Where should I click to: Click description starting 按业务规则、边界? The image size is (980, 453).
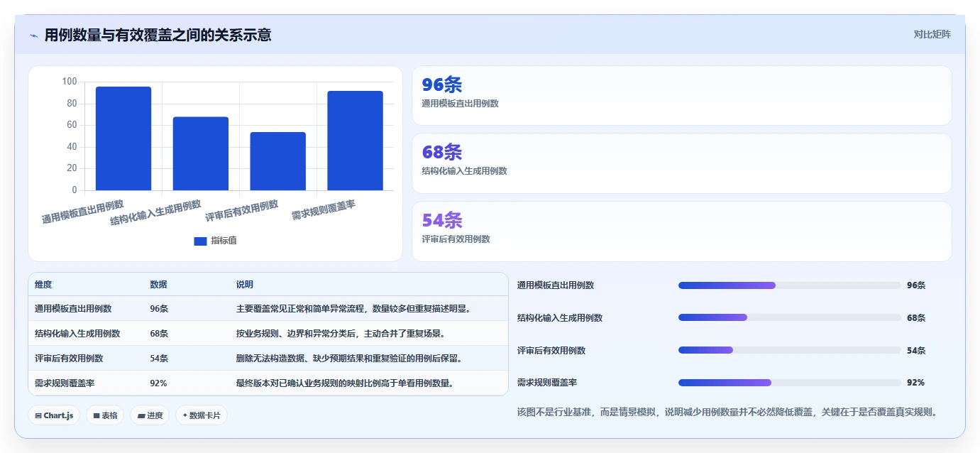(341, 334)
